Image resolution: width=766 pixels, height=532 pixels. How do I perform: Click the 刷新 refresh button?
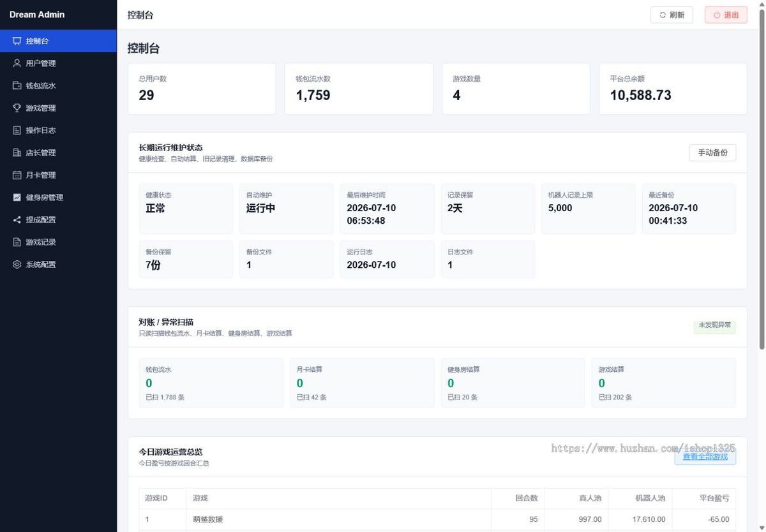tap(672, 15)
